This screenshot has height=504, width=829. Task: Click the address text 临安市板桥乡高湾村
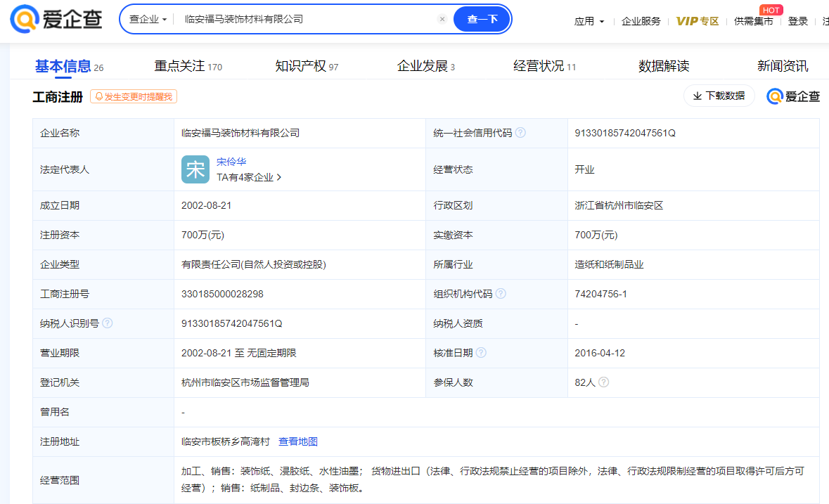(x=225, y=441)
